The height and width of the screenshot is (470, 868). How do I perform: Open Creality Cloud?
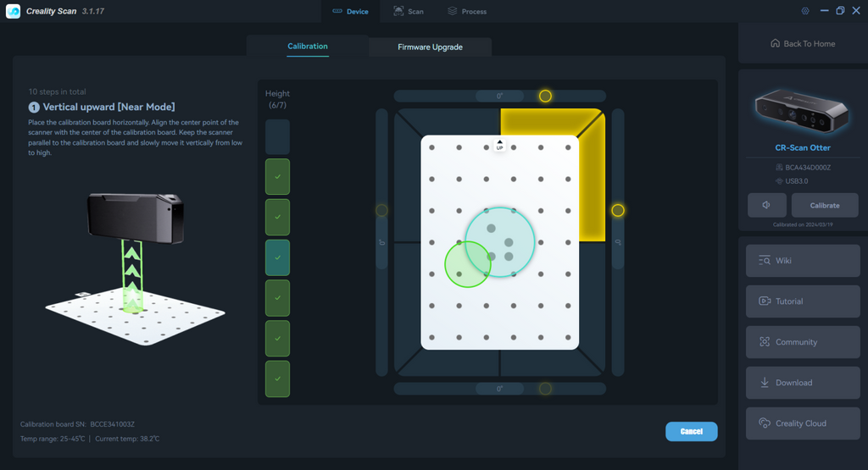pyautogui.click(x=802, y=423)
